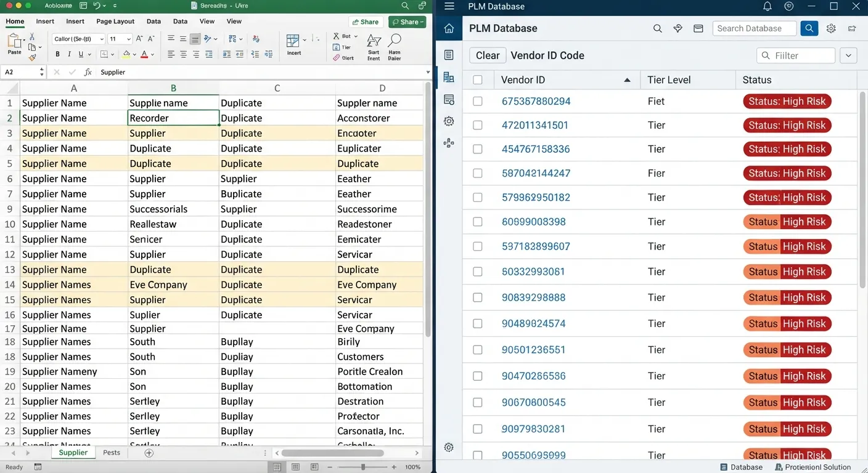Click the Cut scissors icon in Excel
Image resolution: width=868 pixels, height=473 pixels.
[x=32, y=37]
